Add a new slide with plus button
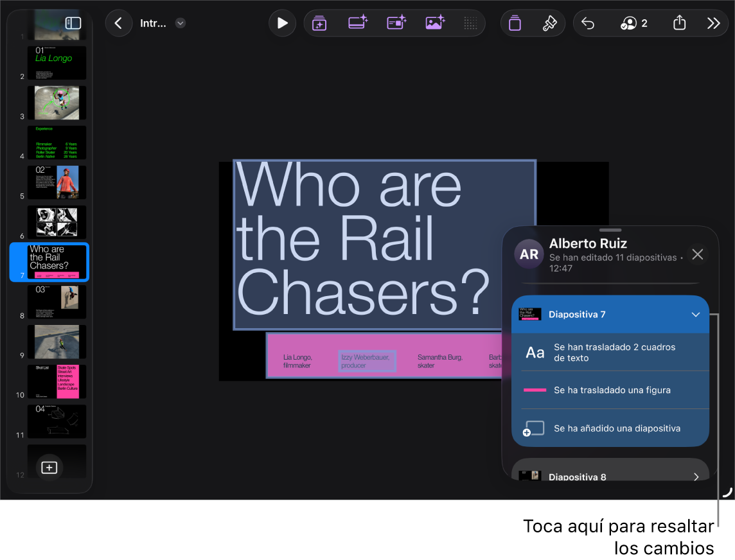The image size is (735, 560). click(49, 468)
